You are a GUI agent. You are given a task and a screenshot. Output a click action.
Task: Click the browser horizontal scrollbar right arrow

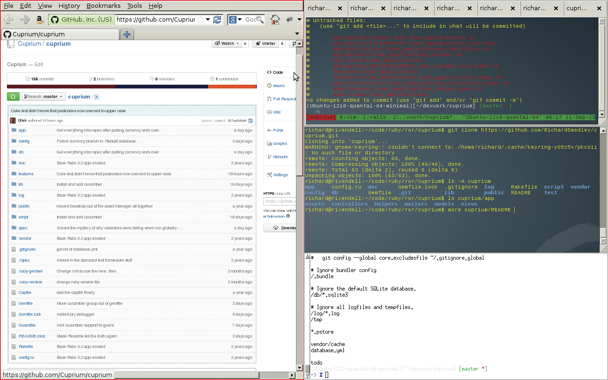click(292, 375)
